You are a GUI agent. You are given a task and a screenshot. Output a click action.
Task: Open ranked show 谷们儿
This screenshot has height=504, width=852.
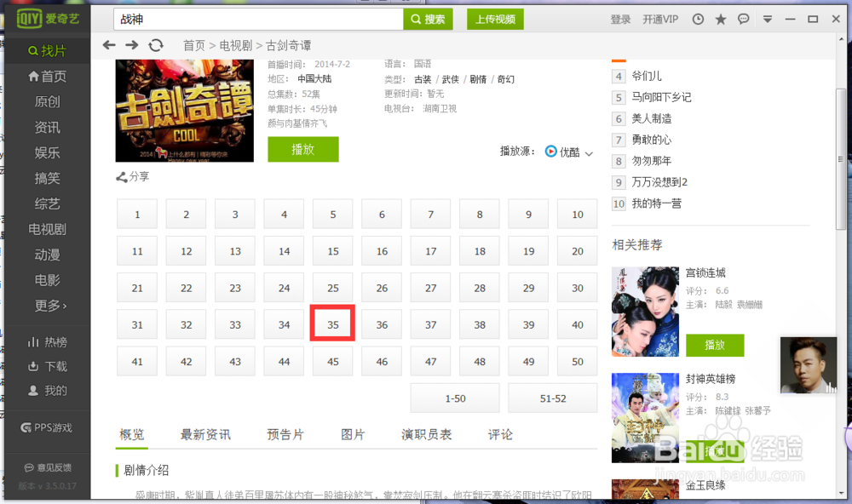(x=647, y=76)
